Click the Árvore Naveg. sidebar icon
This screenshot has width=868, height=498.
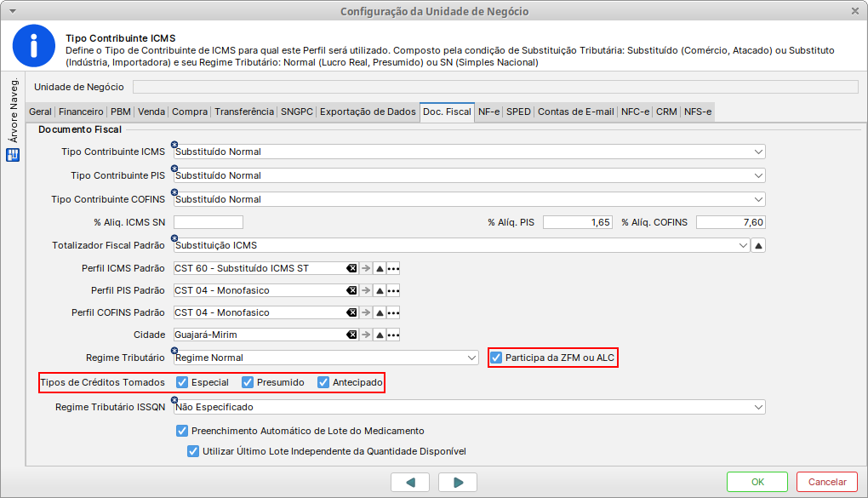pos(13,155)
